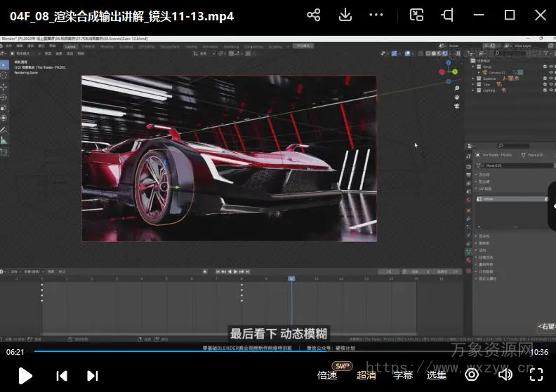The image size is (556, 392).
Task: Open the 选集 episode list
Action: pos(437,375)
